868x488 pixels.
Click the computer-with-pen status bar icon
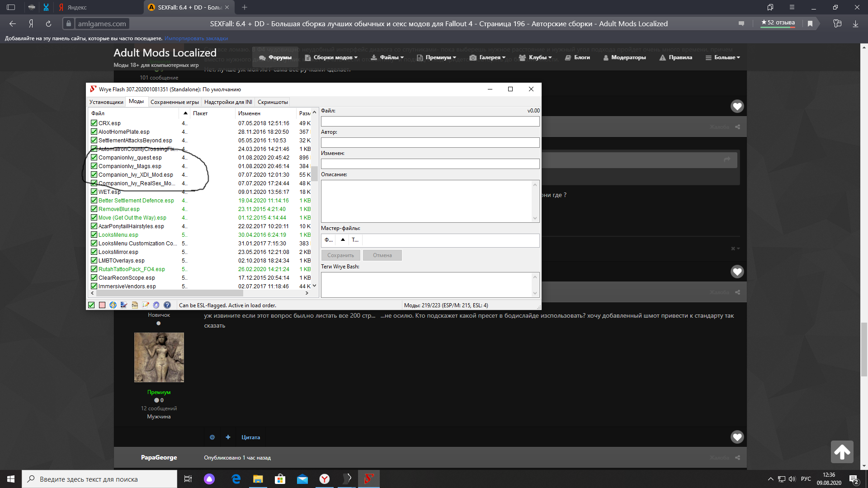click(124, 305)
